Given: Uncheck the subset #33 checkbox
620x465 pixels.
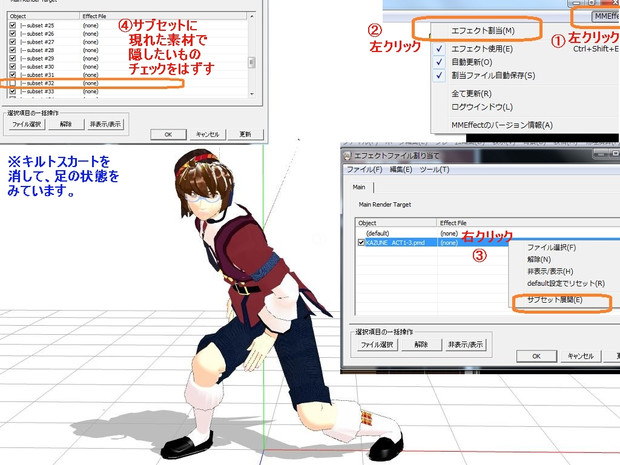Looking at the screenshot, I should coord(13,91).
